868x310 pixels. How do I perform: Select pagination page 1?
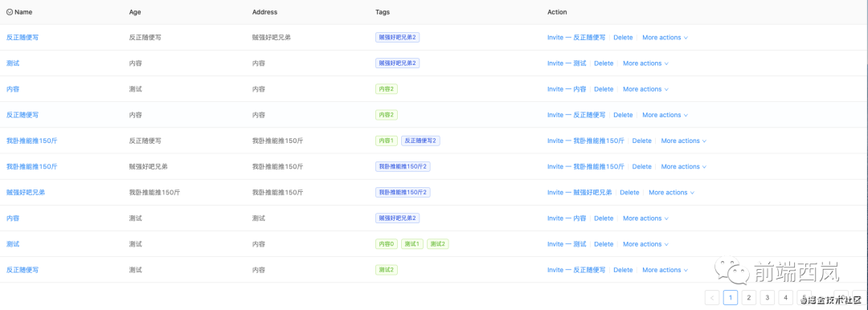point(730,298)
